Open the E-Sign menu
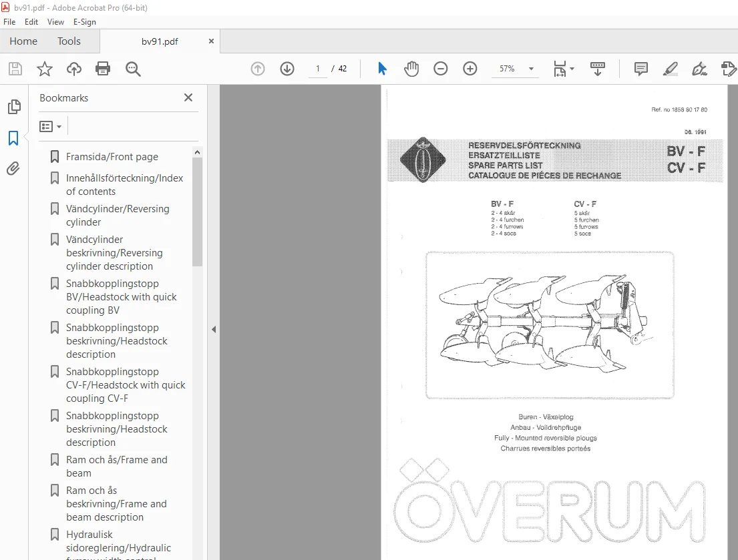 click(x=85, y=21)
